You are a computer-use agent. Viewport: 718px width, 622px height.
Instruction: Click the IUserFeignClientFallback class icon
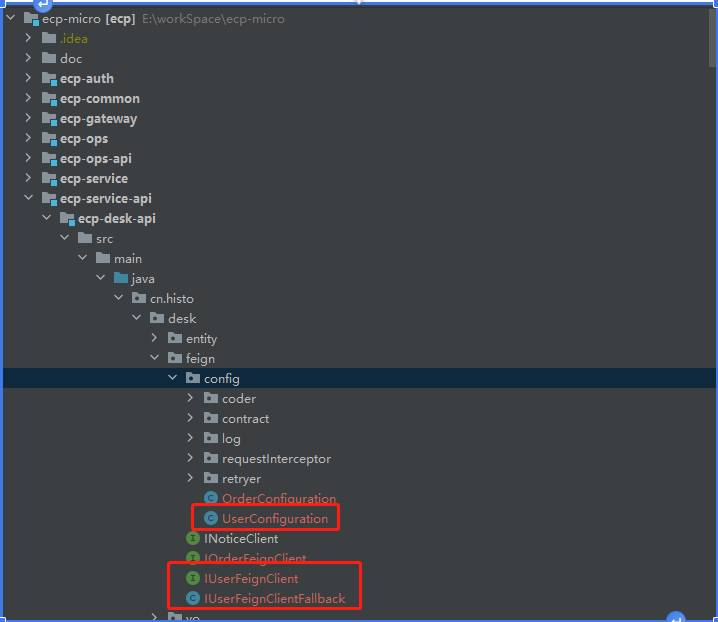193,598
